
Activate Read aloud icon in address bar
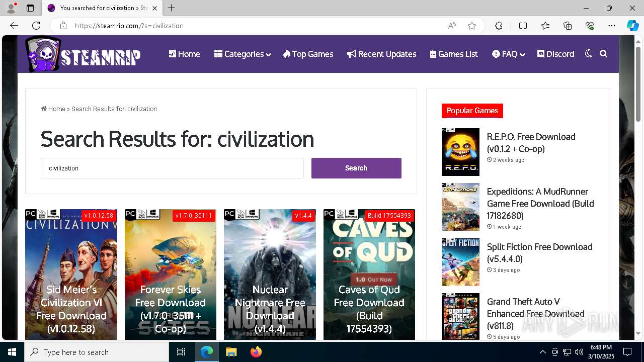[x=452, y=26]
